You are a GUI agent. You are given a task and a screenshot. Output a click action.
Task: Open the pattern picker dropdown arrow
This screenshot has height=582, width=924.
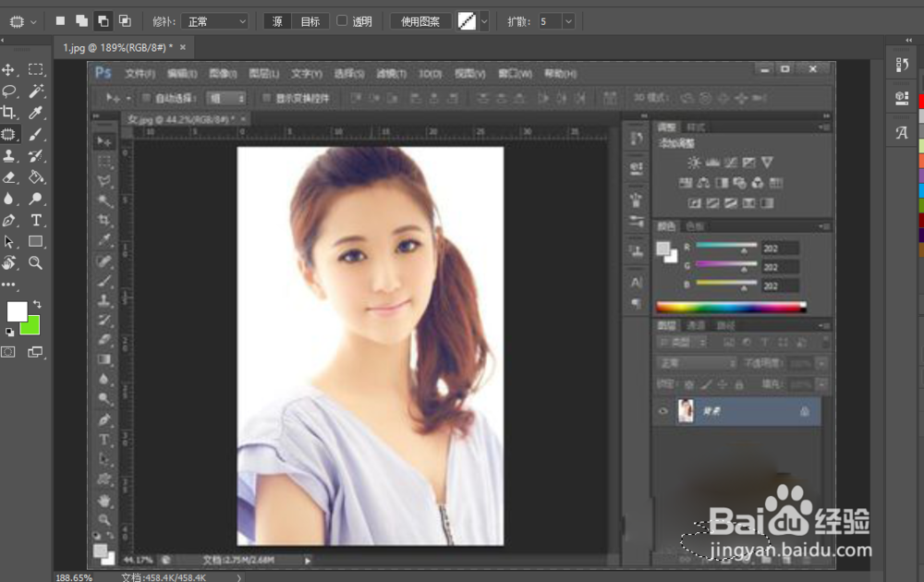coord(485,20)
